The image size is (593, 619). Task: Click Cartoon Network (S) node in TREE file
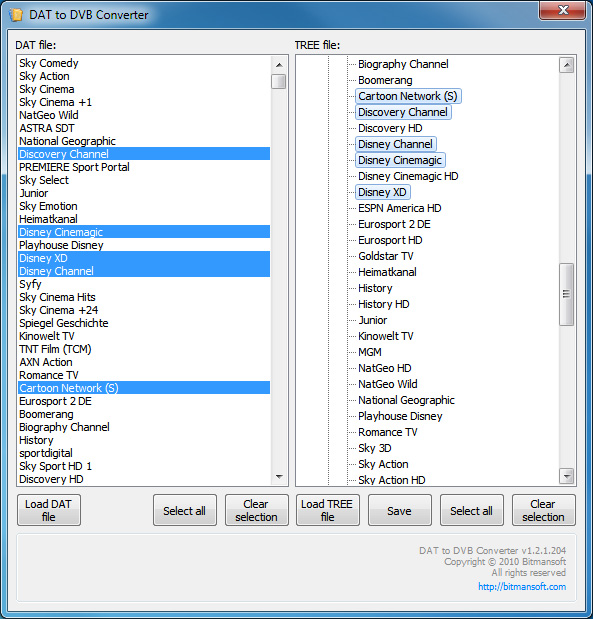(x=408, y=96)
